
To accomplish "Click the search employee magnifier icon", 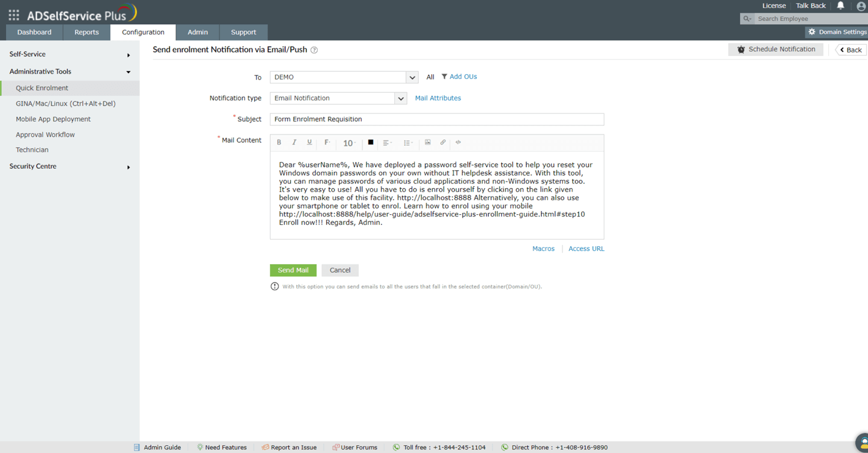I will pyautogui.click(x=747, y=19).
